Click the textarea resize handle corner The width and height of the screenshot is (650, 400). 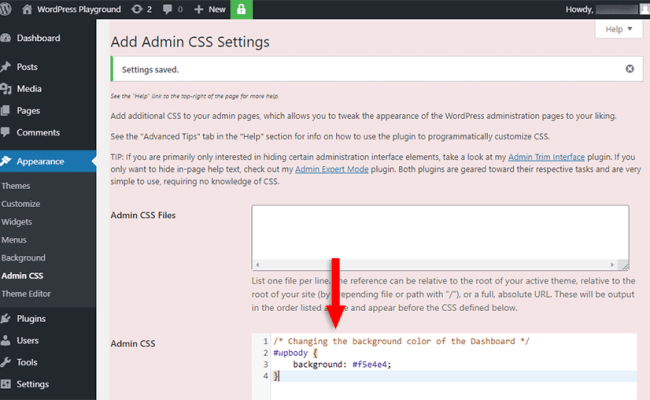623,265
